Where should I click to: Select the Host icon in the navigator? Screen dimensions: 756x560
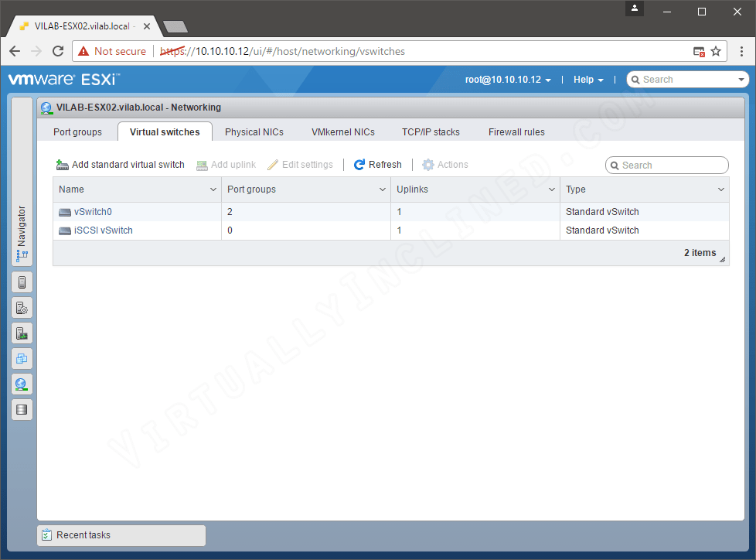(x=22, y=282)
